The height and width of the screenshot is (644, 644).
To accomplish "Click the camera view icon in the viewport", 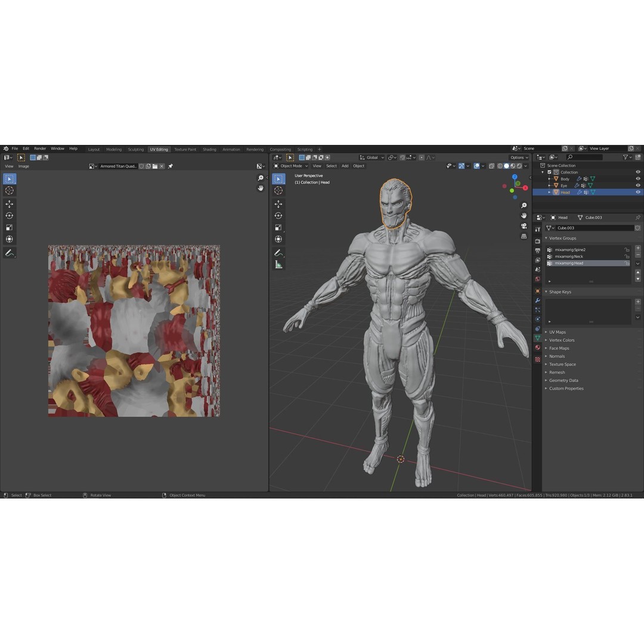I will pos(524,226).
